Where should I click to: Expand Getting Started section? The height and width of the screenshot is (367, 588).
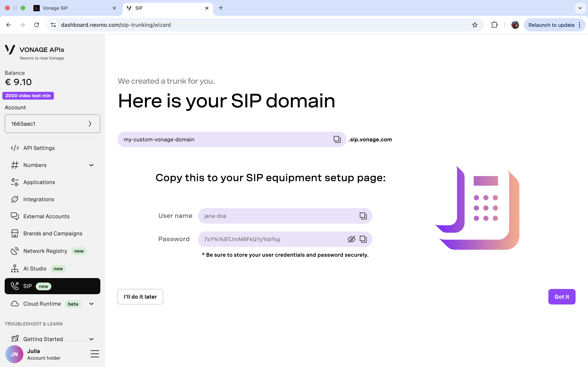(x=91, y=339)
